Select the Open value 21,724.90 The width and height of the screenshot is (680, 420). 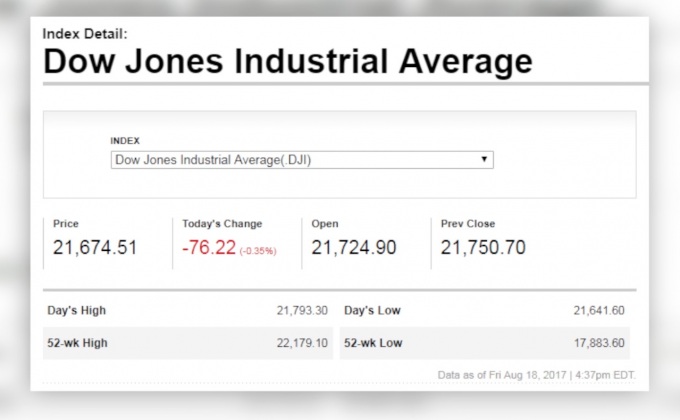click(x=354, y=247)
